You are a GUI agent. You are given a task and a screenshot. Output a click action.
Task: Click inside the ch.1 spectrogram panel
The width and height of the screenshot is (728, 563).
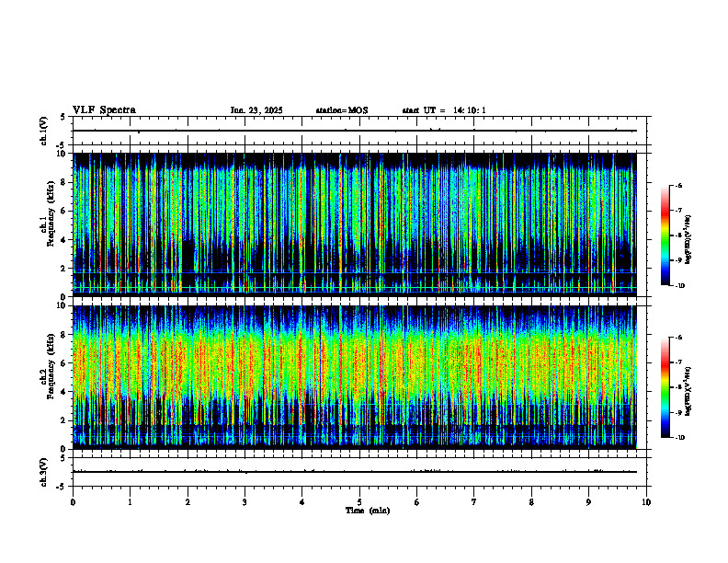(x=355, y=224)
